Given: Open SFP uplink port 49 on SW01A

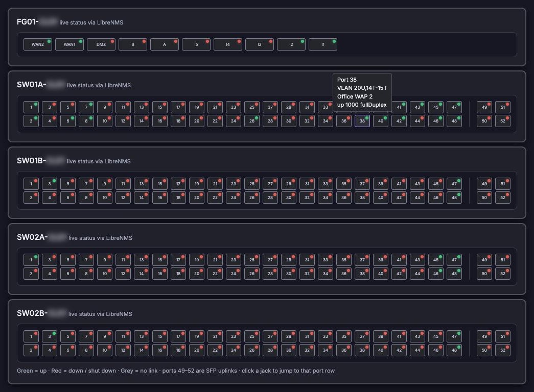Looking at the screenshot, I should point(484,107).
